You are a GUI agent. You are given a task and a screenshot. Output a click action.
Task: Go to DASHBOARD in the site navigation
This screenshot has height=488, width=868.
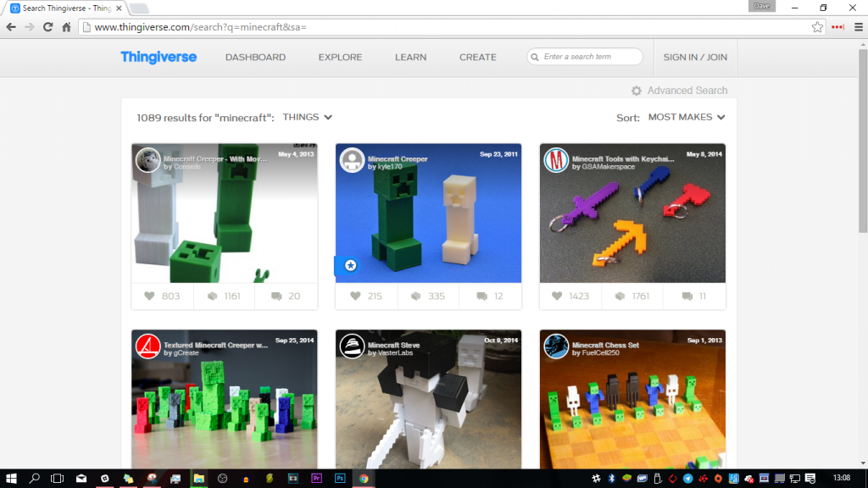point(255,57)
